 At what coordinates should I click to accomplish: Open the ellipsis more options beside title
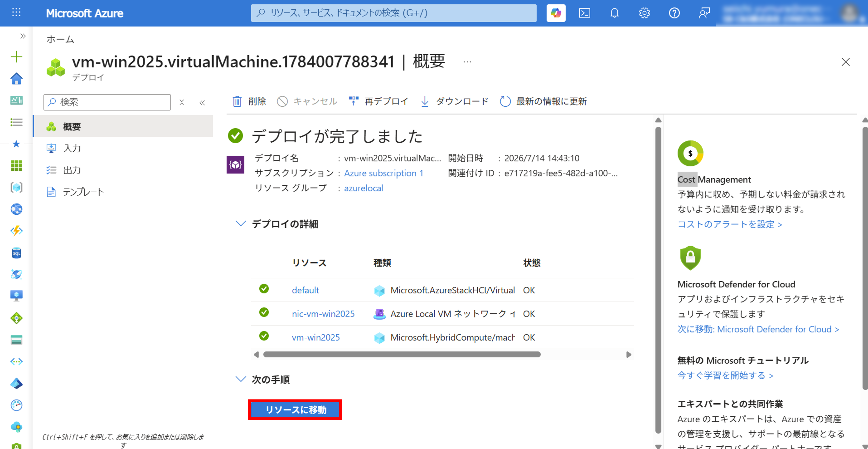click(467, 62)
